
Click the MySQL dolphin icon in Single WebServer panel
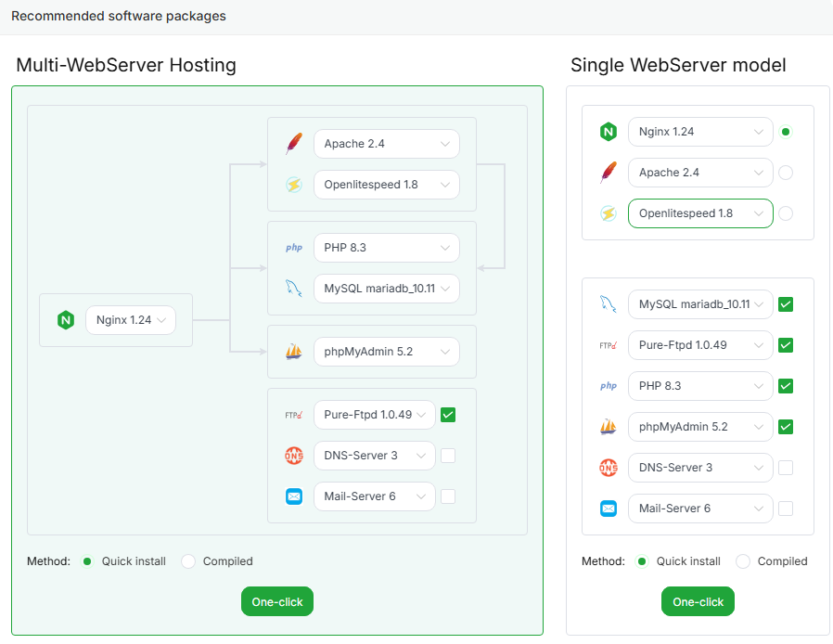609,304
